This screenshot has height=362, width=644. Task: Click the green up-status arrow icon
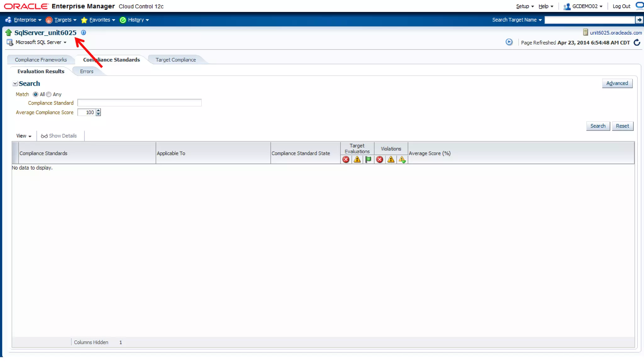[8, 32]
